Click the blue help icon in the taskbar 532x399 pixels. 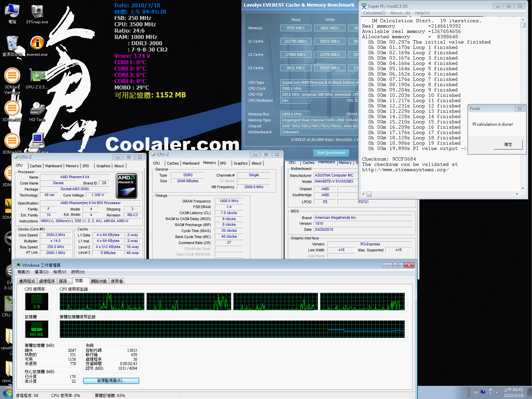(x=483, y=392)
